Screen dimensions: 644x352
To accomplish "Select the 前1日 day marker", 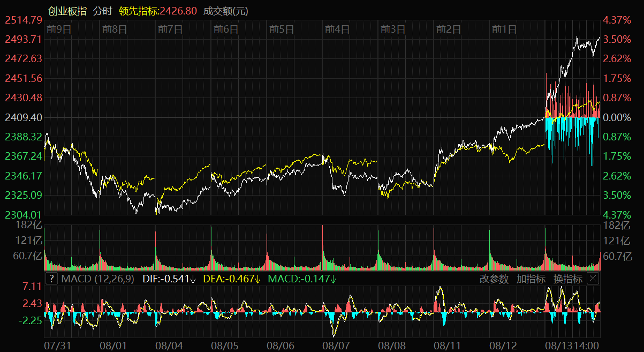I will point(504,29).
